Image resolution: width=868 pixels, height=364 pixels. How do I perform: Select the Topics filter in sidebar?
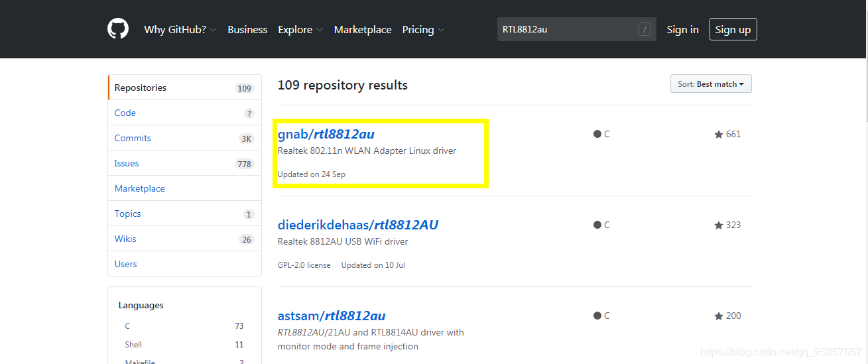point(184,213)
